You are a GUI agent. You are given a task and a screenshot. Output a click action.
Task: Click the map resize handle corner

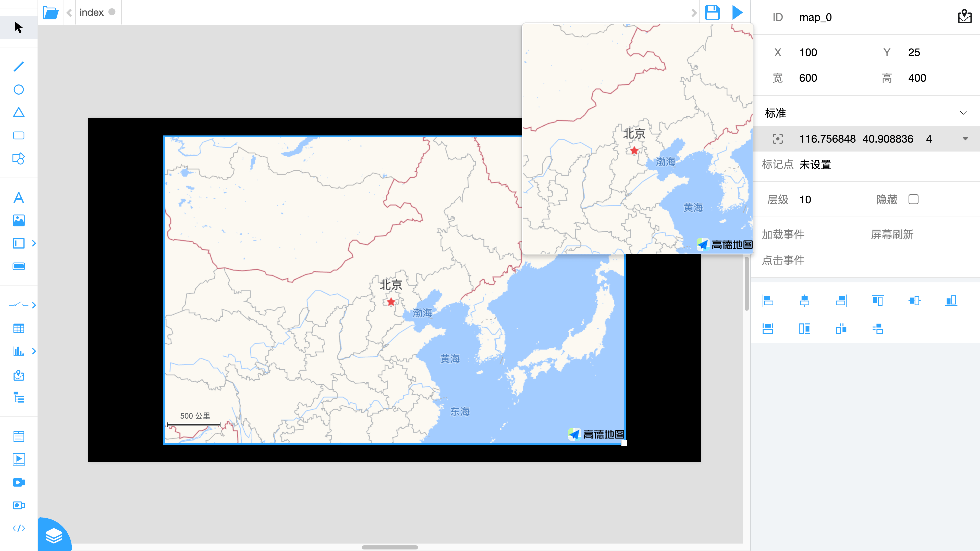pos(624,443)
